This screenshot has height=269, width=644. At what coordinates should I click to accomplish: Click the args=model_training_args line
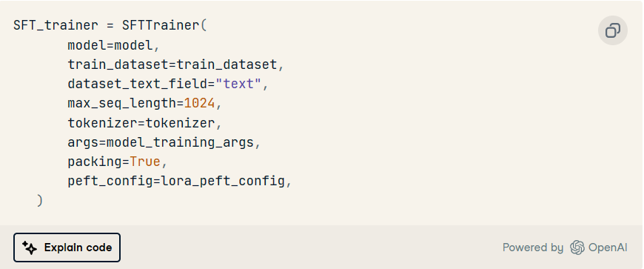[x=164, y=143]
